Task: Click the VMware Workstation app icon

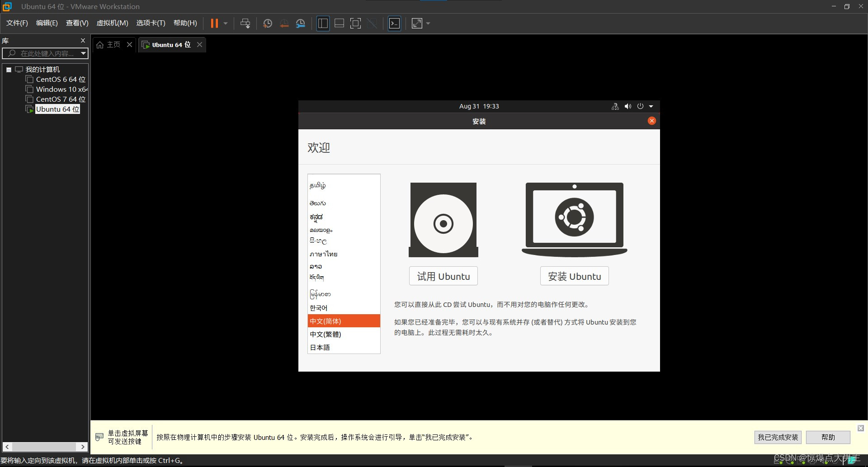Action: point(7,6)
